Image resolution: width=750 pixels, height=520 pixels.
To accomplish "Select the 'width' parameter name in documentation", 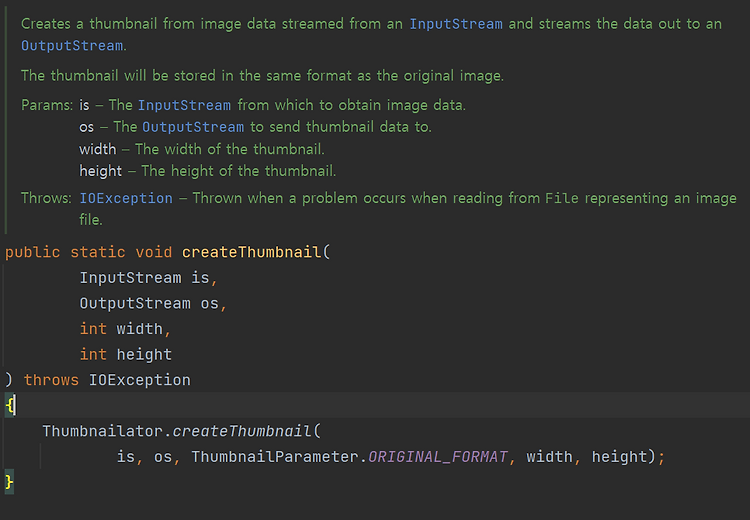I will (x=98, y=149).
